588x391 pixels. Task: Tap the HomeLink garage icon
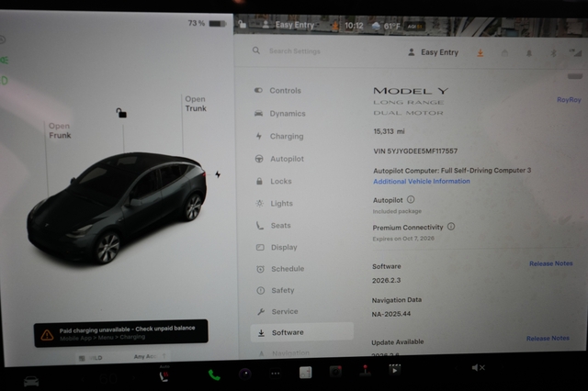(504, 53)
